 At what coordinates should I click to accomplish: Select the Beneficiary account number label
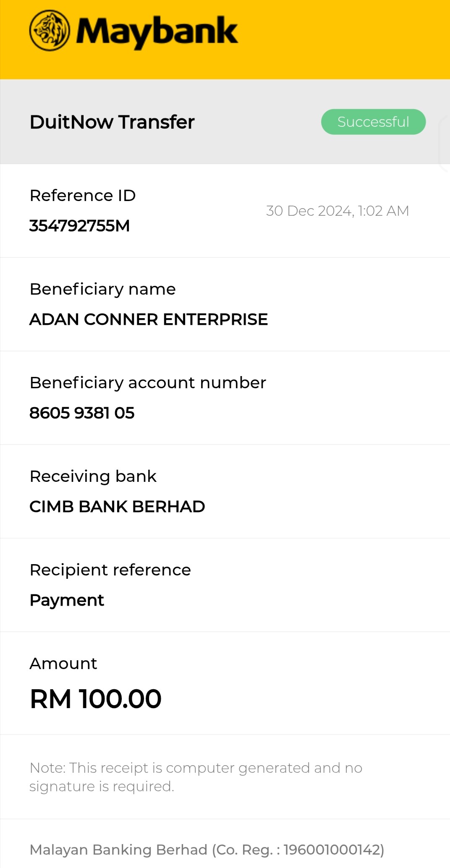coord(148,383)
